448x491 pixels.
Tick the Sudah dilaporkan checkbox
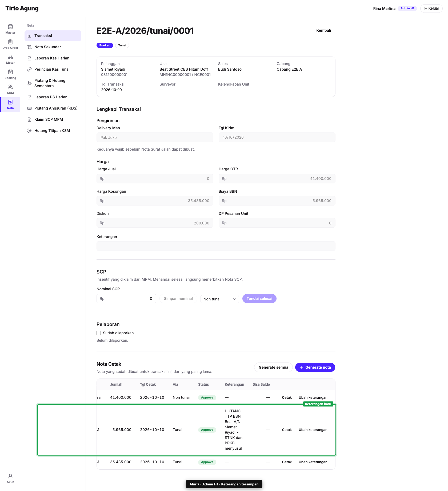click(99, 333)
